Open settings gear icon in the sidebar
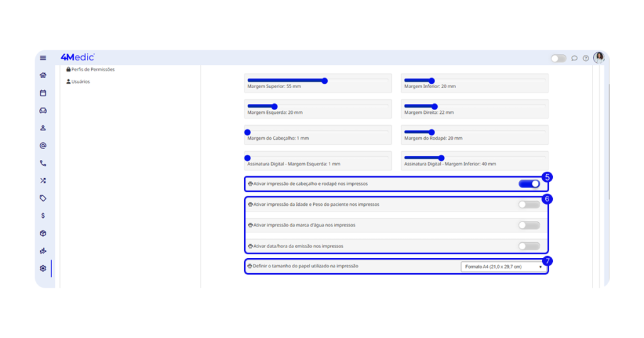Screen dimensions: 644x338 [43, 268]
